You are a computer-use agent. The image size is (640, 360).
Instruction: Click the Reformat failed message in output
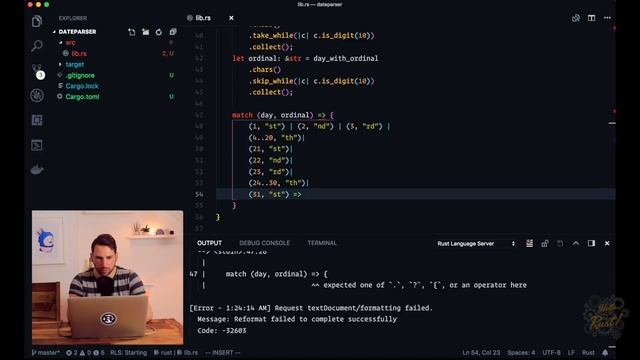(x=297, y=319)
